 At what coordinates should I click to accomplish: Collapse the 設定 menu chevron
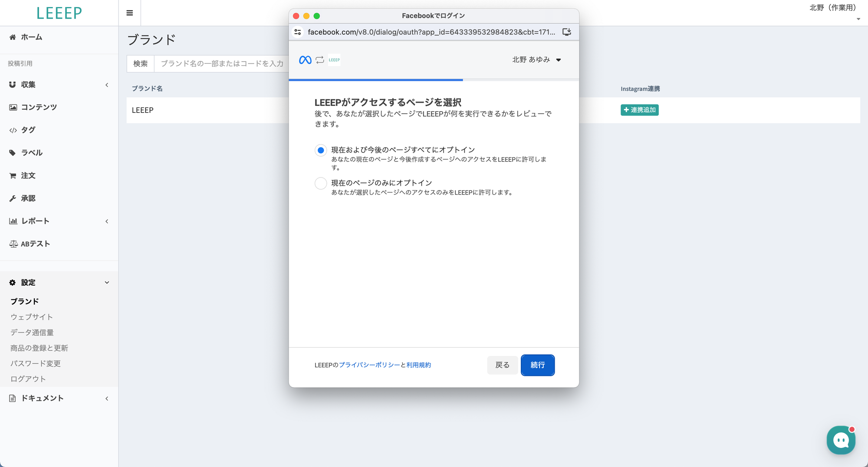[107, 283]
